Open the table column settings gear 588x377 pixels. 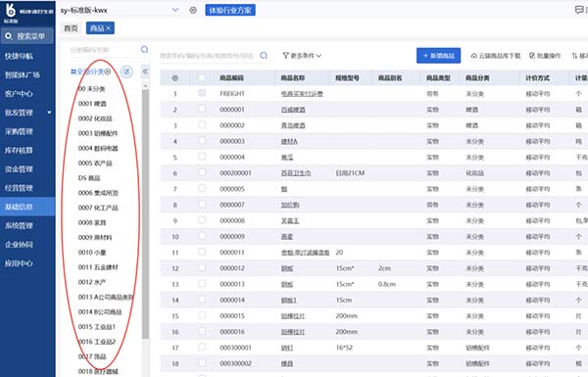coord(174,78)
